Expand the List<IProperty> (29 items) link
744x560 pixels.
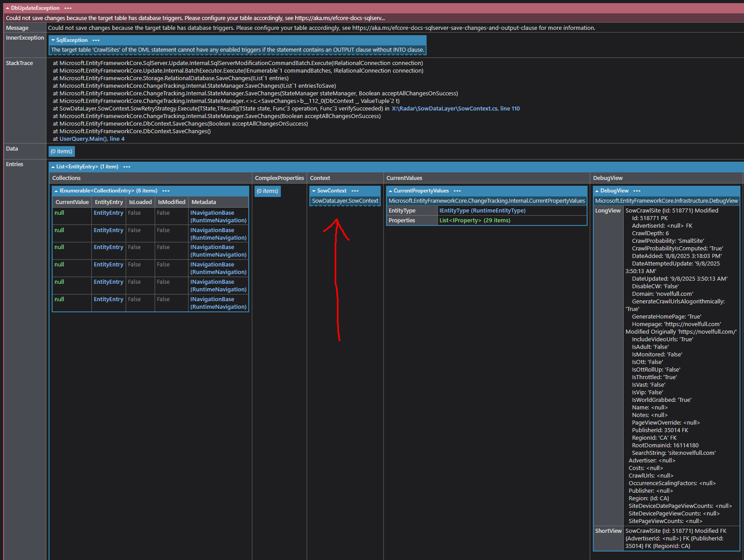[475, 221]
